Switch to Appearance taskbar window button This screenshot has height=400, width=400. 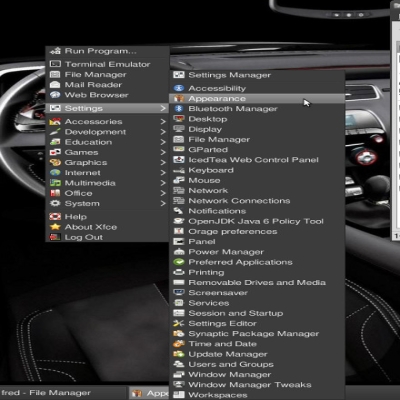click(149, 393)
